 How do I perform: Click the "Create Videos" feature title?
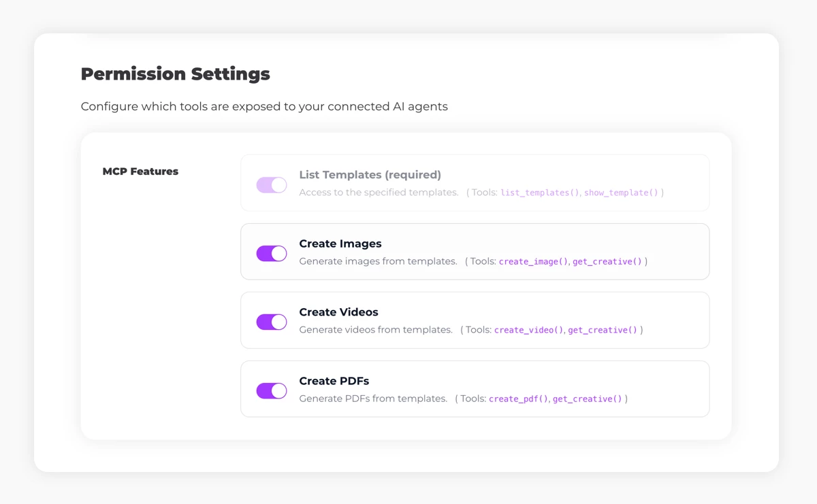click(338, 312)
